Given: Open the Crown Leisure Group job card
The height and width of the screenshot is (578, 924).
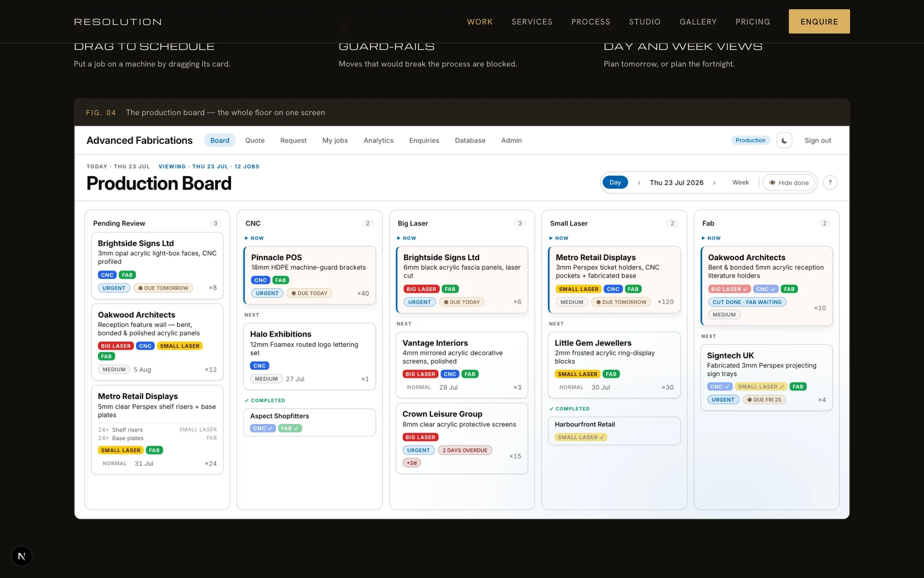Looking at the screenshot, I should [462, 438].
